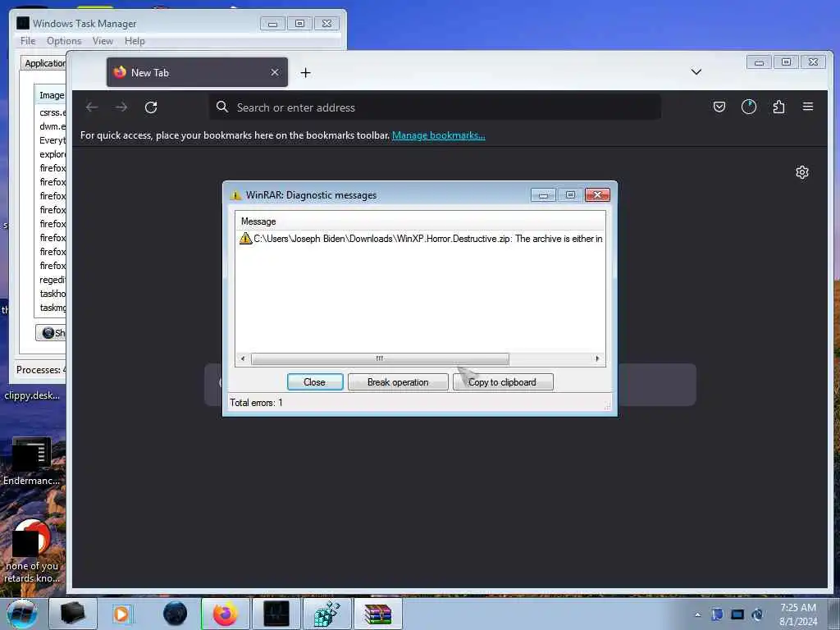The image size is (840, 630).
Task: Open Windows Media Player in taskbar
Action: click(122, 614)
